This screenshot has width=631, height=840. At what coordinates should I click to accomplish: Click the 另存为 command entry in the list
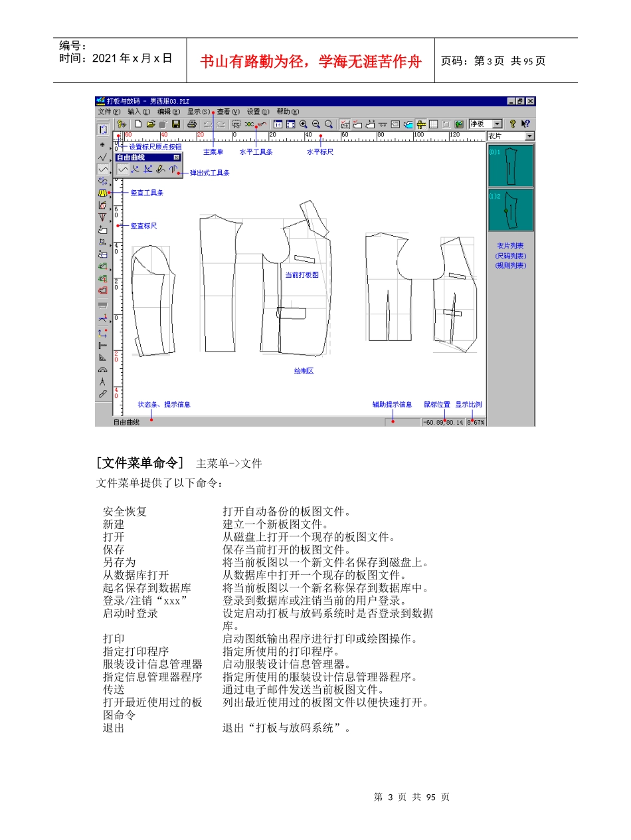119,562
